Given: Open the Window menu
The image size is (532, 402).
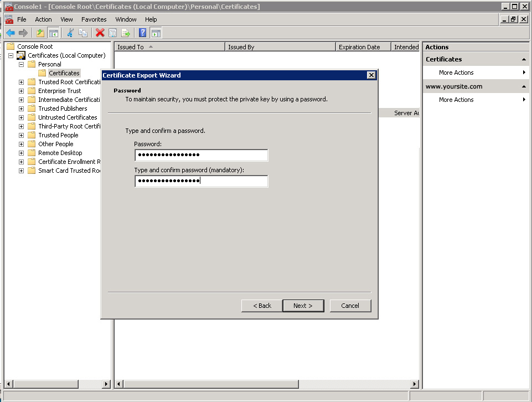Looking at the screenshot, I should pos(126,19).
